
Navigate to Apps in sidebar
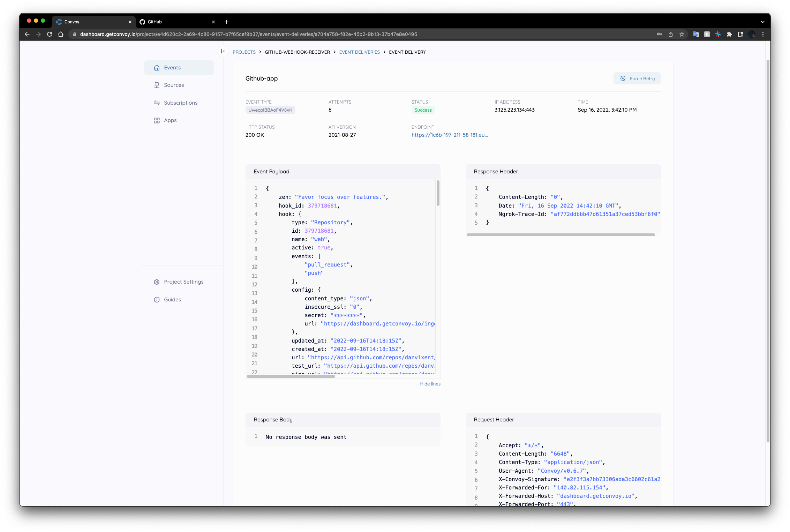point(170,120)
